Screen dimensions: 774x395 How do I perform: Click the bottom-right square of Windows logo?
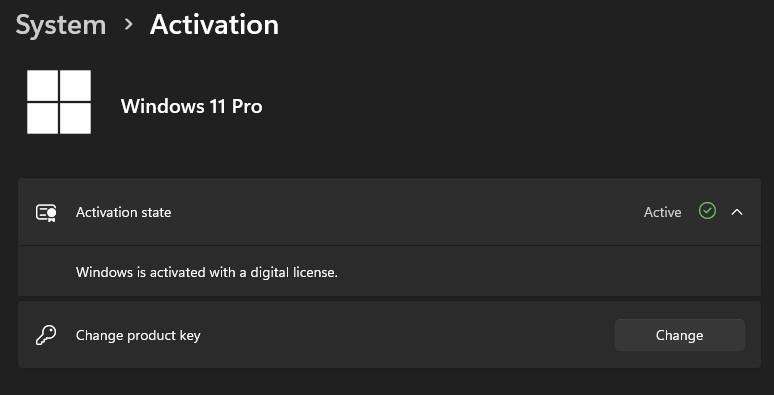pyautogui.click(x=76, y=118)
